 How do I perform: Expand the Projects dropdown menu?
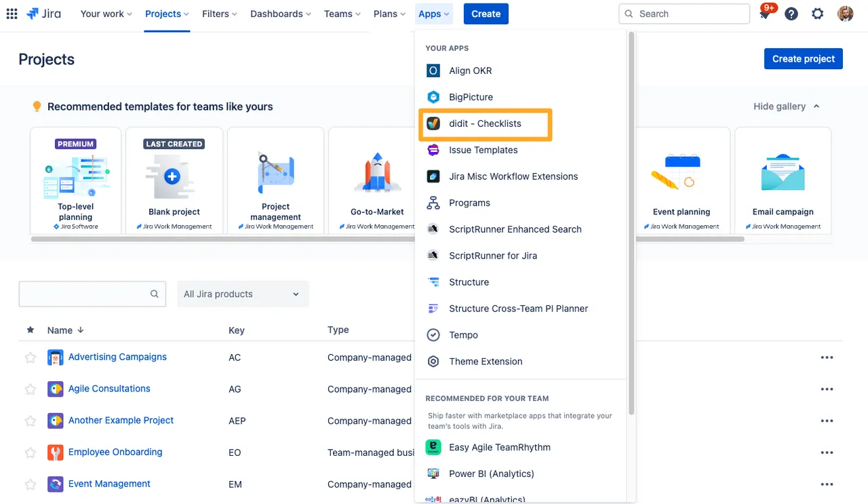[x=167, y=14]
